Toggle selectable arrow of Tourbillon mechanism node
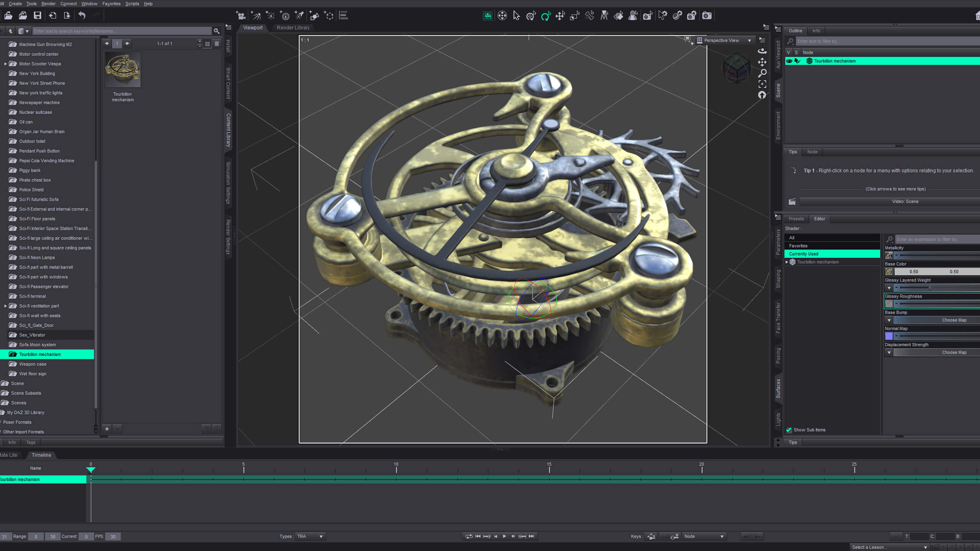 click(x=797, y=61)
